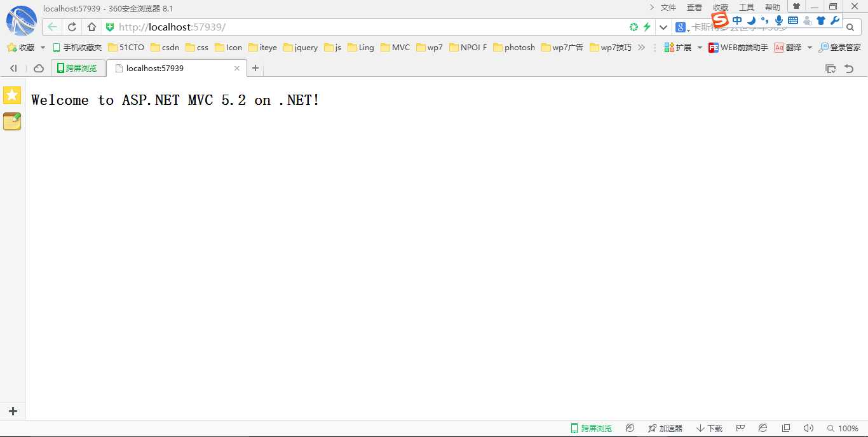Go to browser home page
The width and height of the screenshot is (868, 437).
pyautogui.click(x=92, y=27)
